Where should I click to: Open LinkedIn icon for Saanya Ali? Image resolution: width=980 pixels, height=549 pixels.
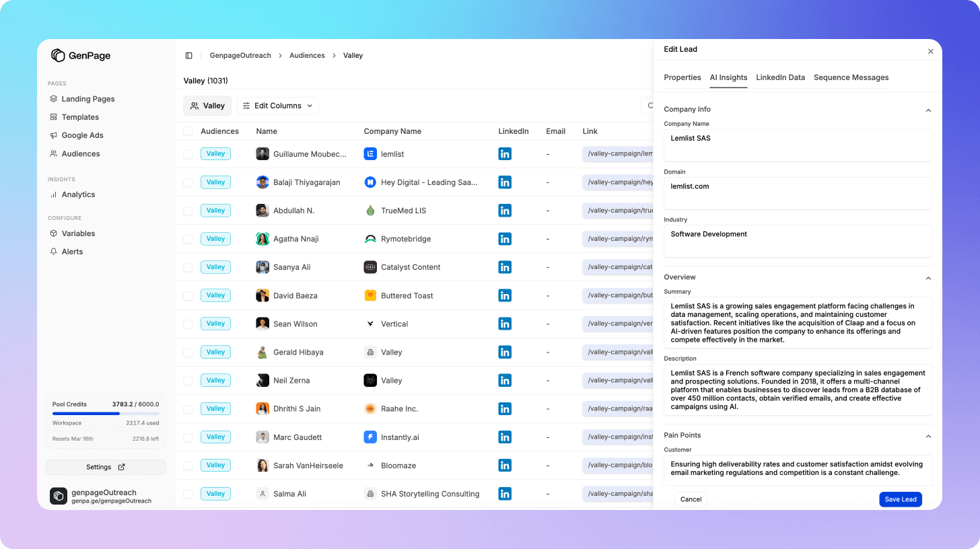[505, 267]
